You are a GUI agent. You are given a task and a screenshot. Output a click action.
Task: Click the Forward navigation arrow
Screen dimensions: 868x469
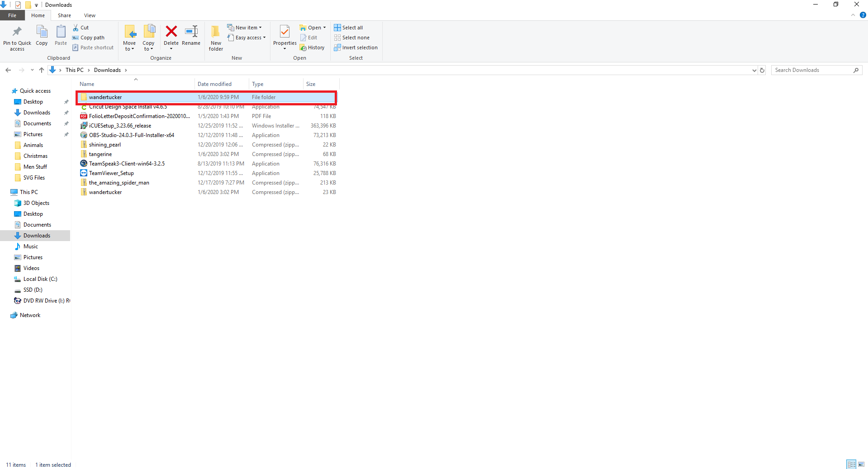tap(21, 70)
